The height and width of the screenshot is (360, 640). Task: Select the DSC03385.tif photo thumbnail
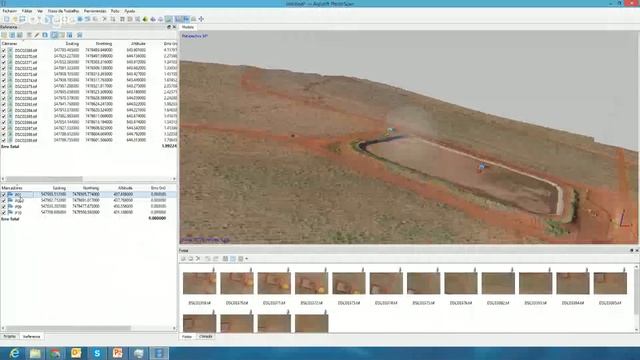coord(610,283)
